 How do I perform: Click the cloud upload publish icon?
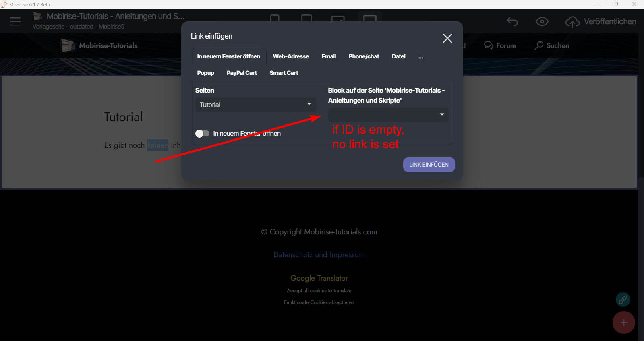[x=572, y=22]
